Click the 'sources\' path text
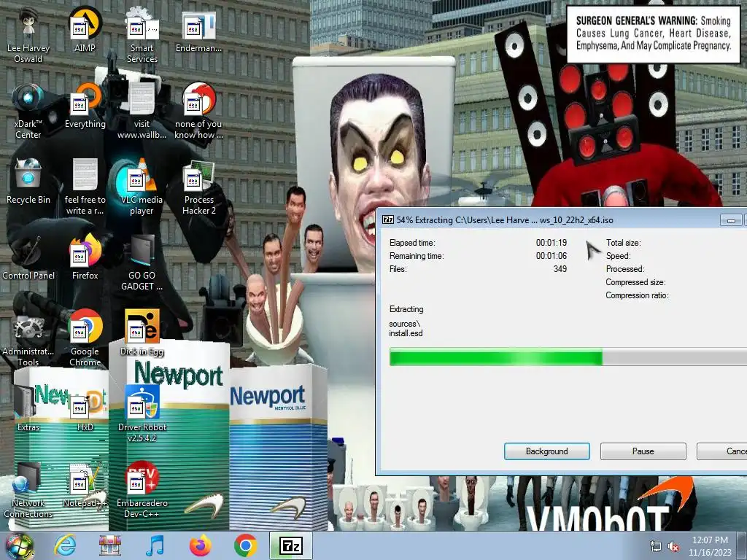 (404, 324)
